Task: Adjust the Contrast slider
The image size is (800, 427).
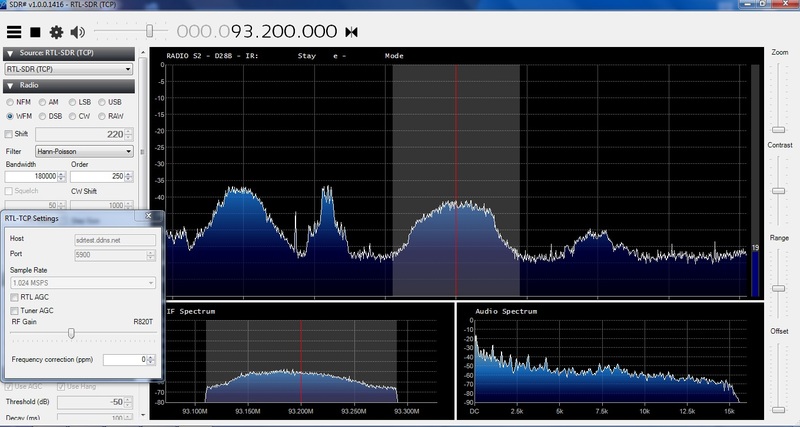Action: [779, 190]
